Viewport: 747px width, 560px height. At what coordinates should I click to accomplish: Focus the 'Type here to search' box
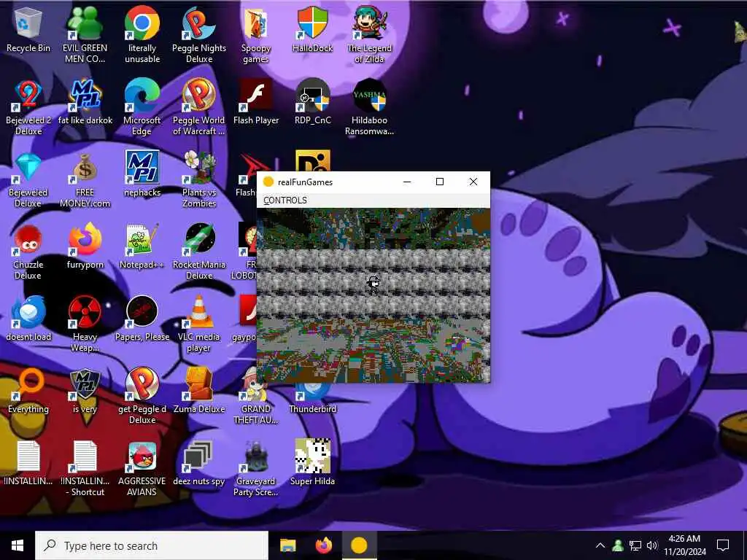point(152,545)
